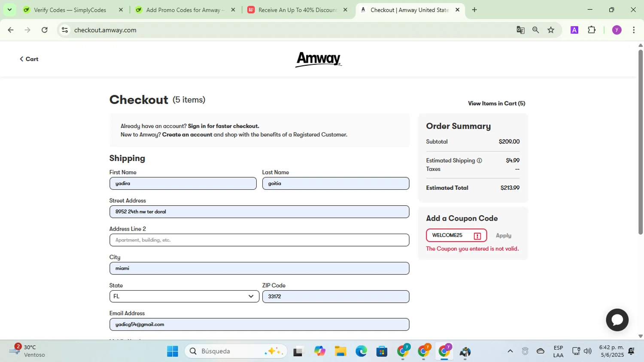Open the live chat bubble
The width and height of the screenshot is (644, 362).
617,320
